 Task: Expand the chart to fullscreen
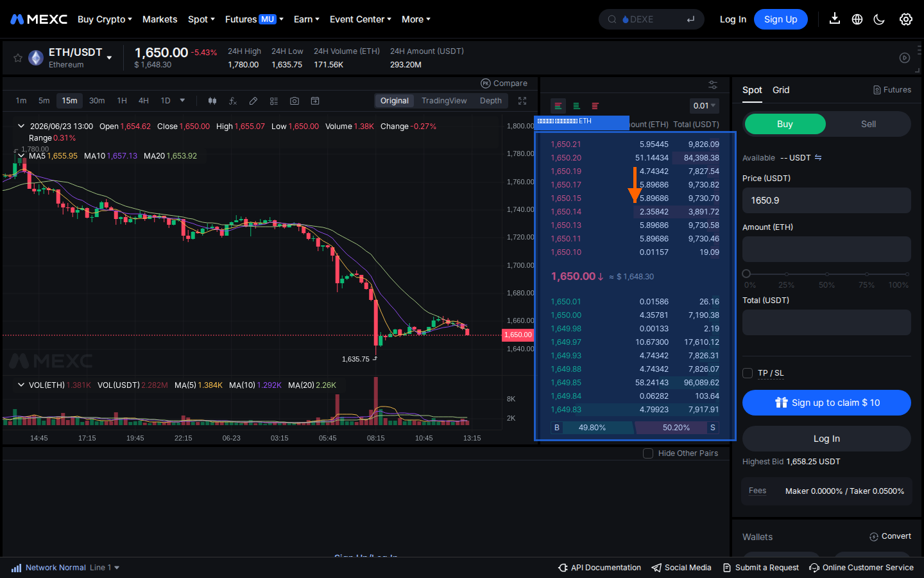[522, 101]
